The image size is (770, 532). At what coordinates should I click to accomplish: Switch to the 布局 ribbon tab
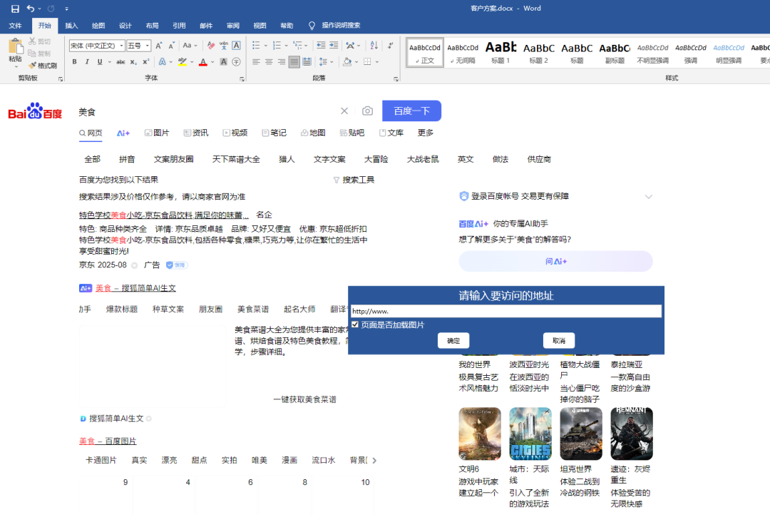click(x=153, y=26)
